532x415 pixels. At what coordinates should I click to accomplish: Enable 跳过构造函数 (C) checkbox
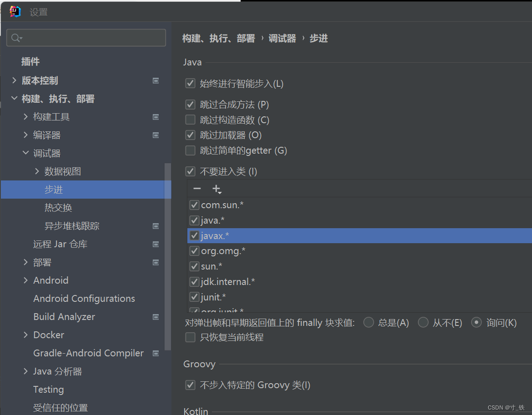pos(191,120)
